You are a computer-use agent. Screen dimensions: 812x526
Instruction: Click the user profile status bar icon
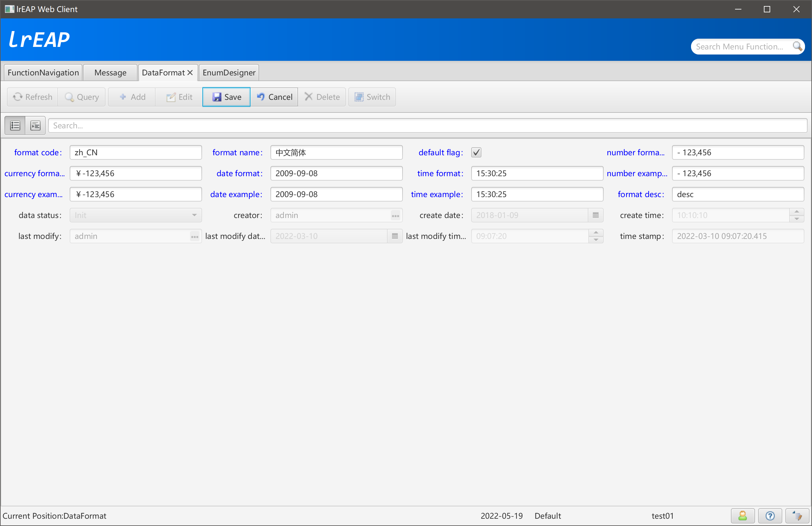click(742, 516)
